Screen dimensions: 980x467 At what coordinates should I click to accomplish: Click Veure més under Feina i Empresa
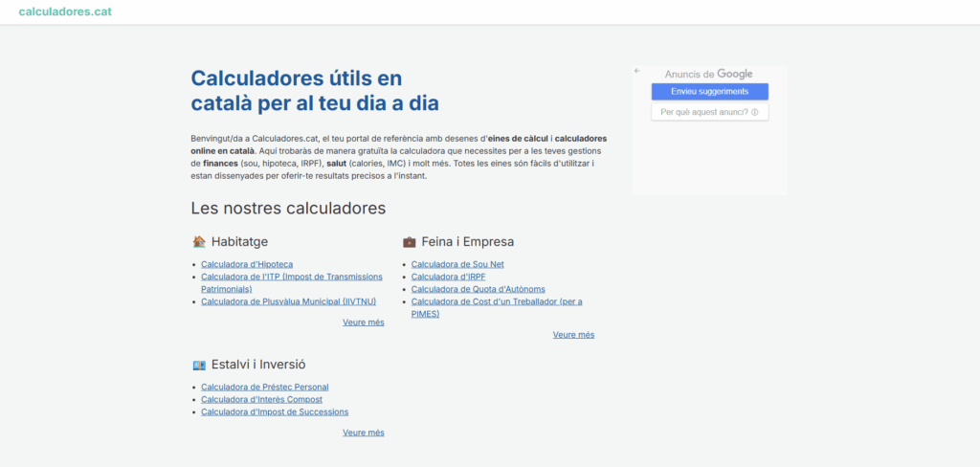[x=574, y=335]
